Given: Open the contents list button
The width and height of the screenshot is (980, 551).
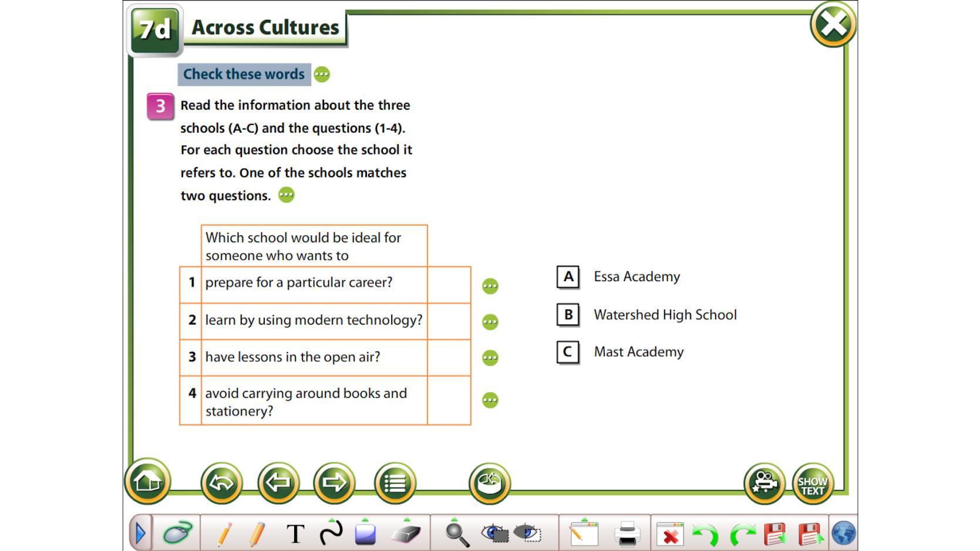Looking at the screenshot, I should tap(395, 483).
